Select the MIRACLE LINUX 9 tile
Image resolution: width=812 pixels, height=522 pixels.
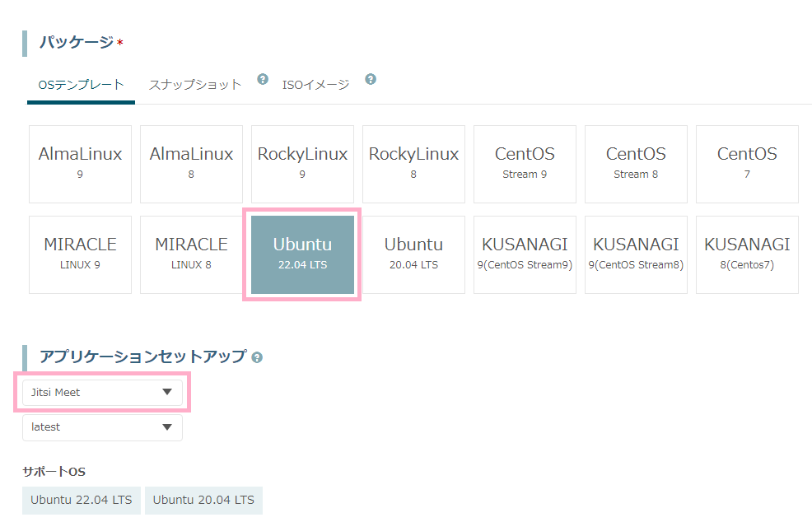click(80, 254)
